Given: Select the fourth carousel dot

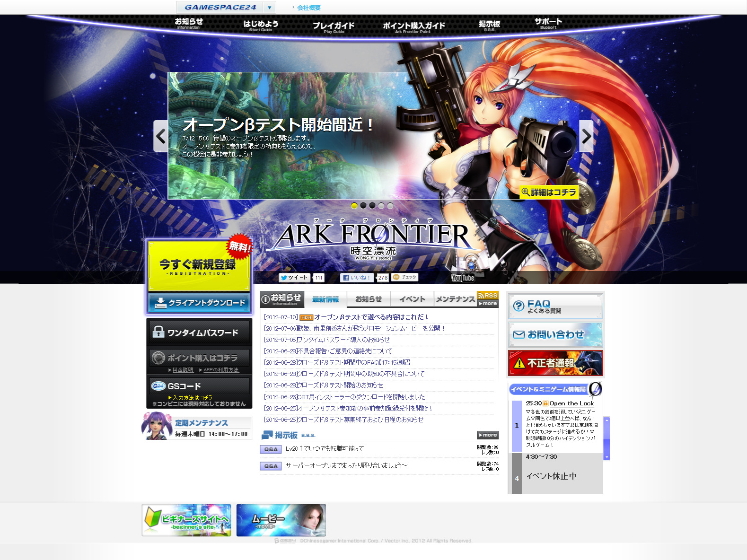Looking at the screenshot, I should point(381,206).
